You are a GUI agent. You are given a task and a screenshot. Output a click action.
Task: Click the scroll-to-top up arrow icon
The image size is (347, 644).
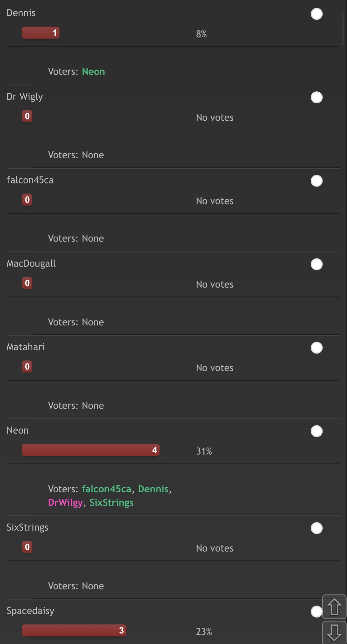pyautogui.click(x=334, y=607)
